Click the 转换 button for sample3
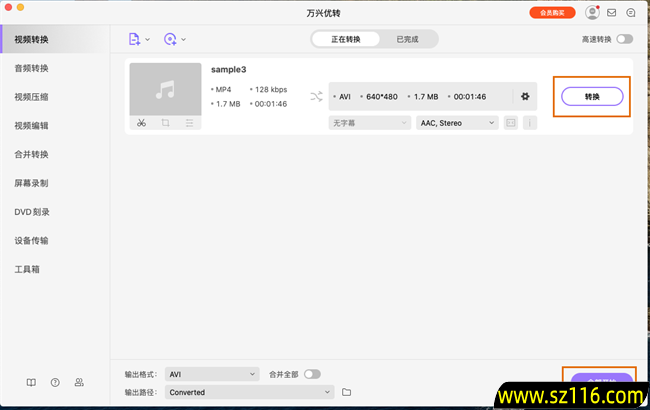Screen dimensions: 650x410 pos(592,97)
